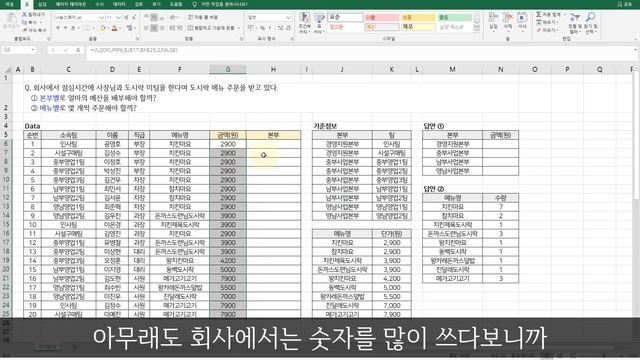Viewport: 640px width, 360px height.
Task: Click the Borders icon in font group
Action: tap(88, 28)
